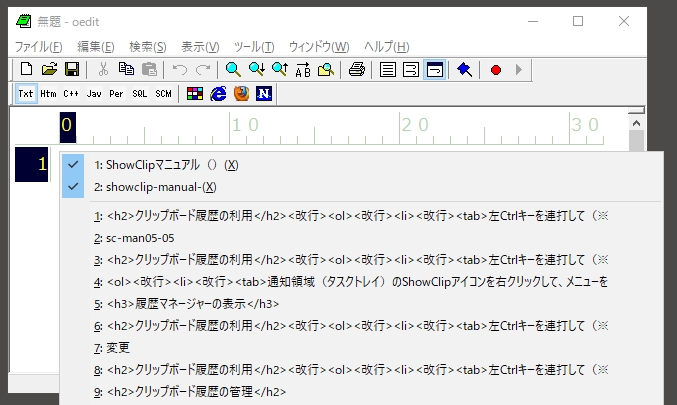The width and height of the screenshot is (677, 405).
Task: Paste history item 3 クリップボード履歴の利用
Action: click(x=361, y=260)
